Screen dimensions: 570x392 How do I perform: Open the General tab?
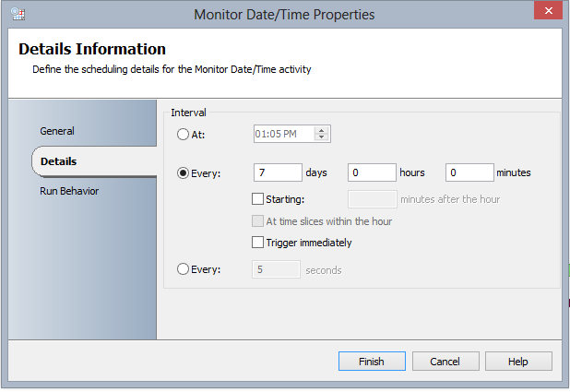click(x=57, y=131)
